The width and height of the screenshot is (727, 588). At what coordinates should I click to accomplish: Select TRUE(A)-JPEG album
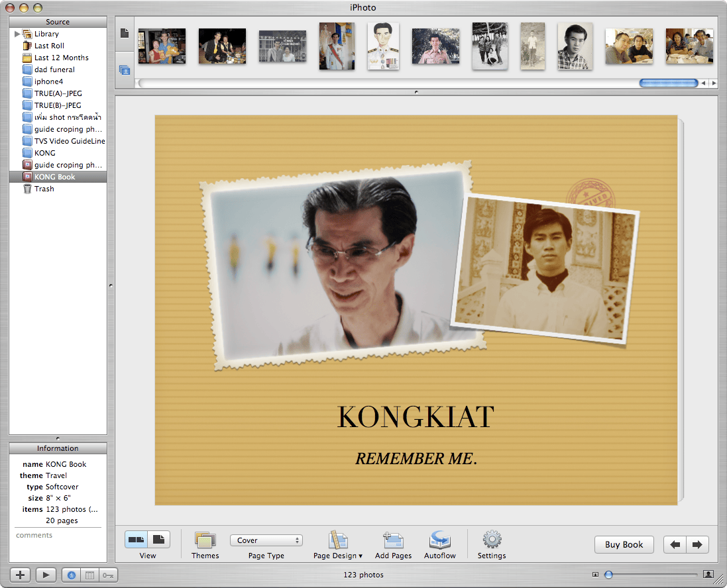(58, 93)
